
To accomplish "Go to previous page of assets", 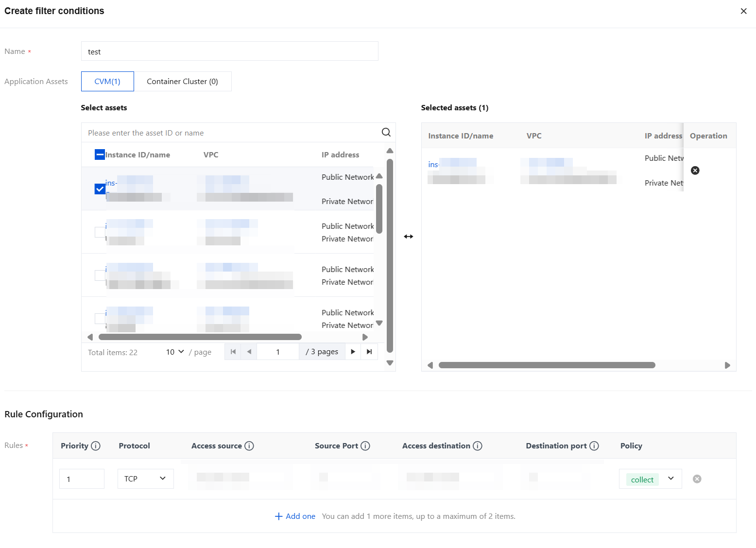I will 249,352.
